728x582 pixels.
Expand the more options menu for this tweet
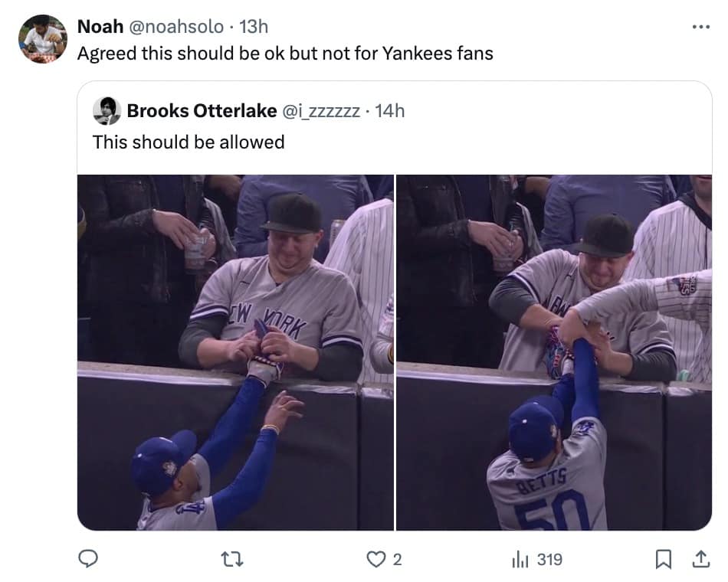pos(700,25)
